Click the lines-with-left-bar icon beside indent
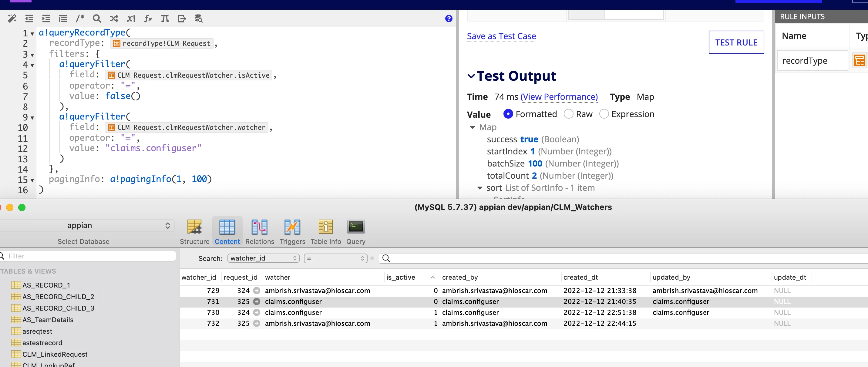 point(63,19)
